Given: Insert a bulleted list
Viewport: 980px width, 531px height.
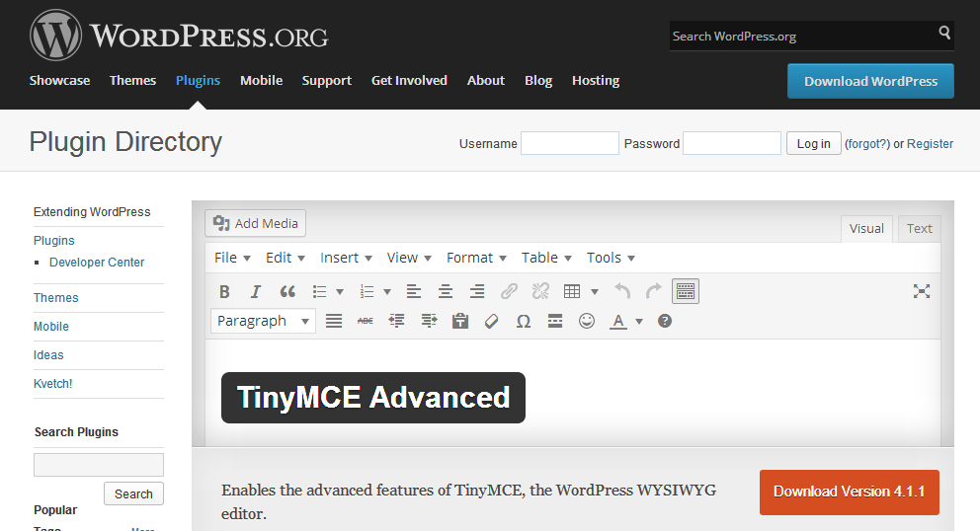Looking at the screenshot, I should point(319,292).
